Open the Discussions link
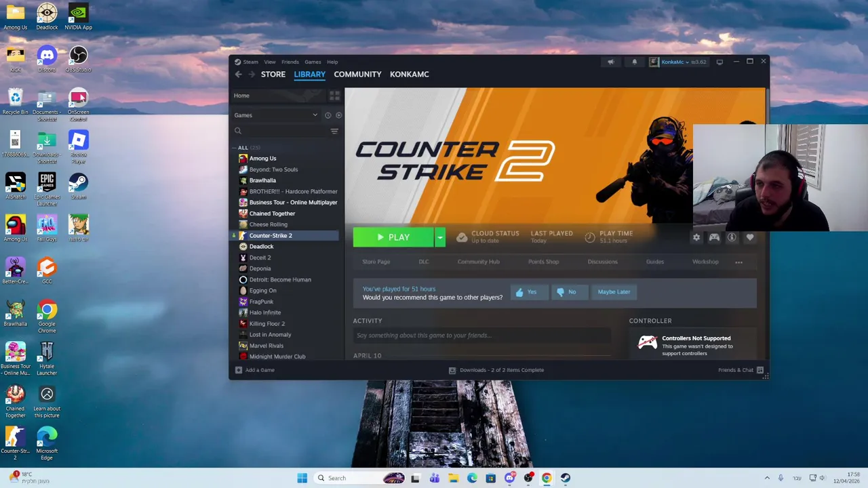The image size is (868, 488). tap(602, 262)
